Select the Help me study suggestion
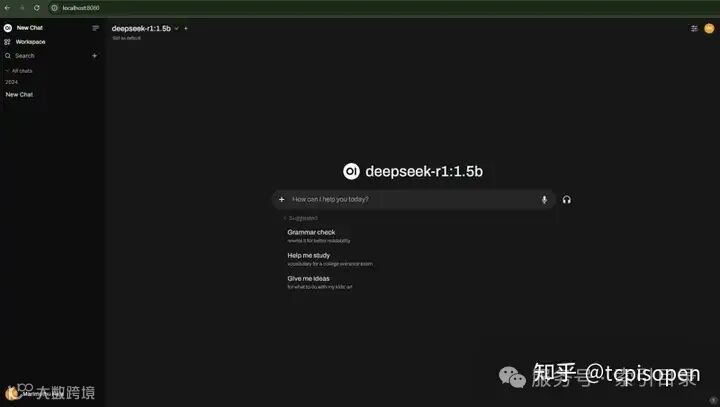The image size is (720, 407). 330,259
